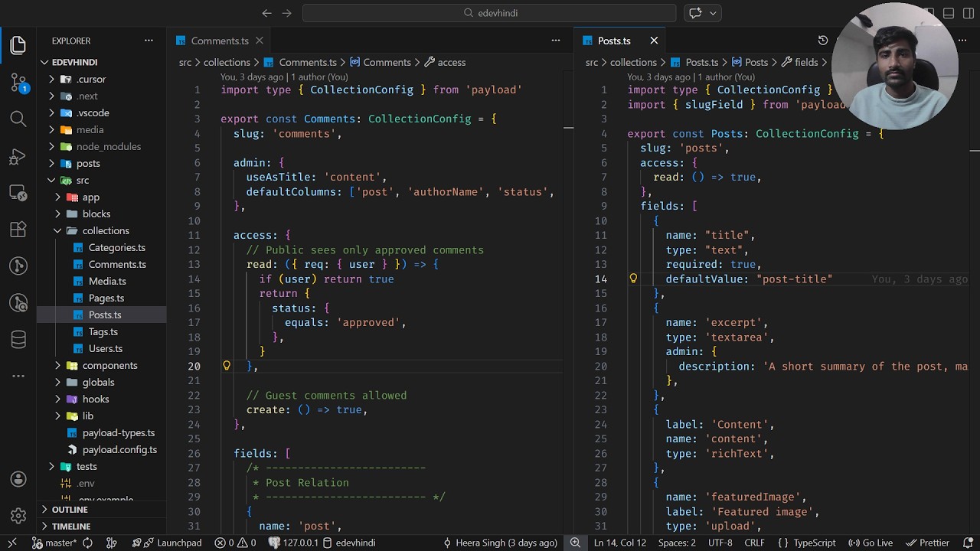Click the edevhindi command center search box
Image resolution: width=980 pixels, height=551 pixels.
tap(489, 13)
